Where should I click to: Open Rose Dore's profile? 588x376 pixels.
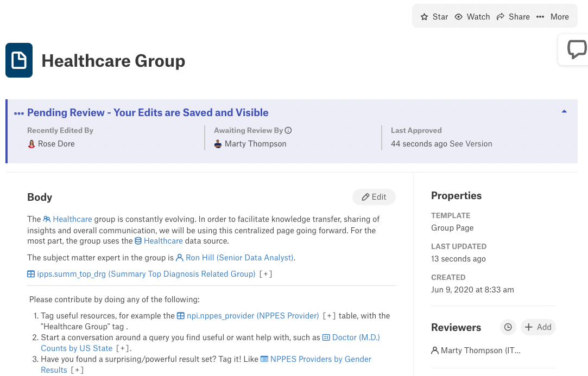point(56,144)
